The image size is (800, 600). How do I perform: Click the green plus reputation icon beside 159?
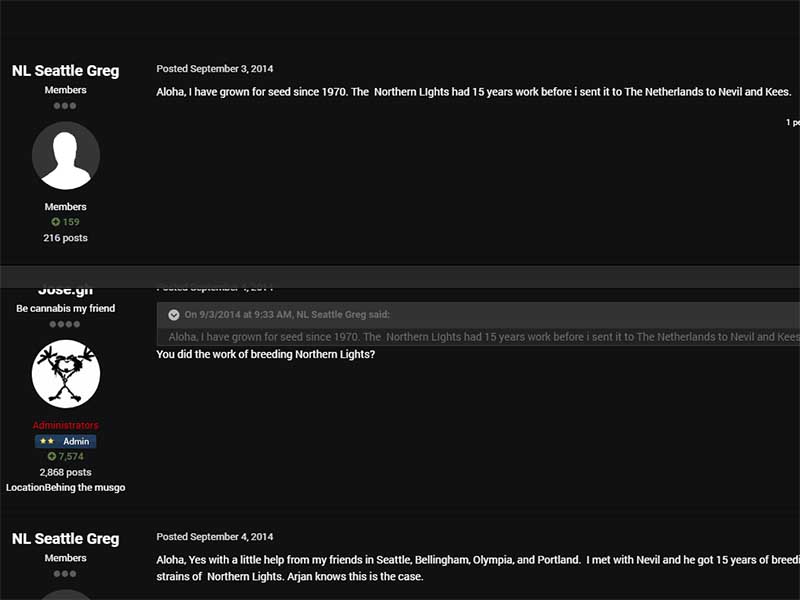click(56, 222)
